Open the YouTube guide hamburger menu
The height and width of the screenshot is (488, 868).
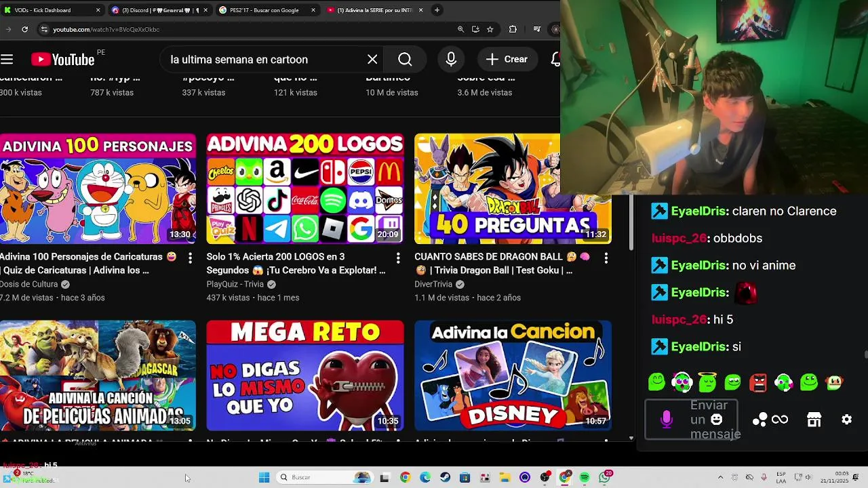point(7,60)
